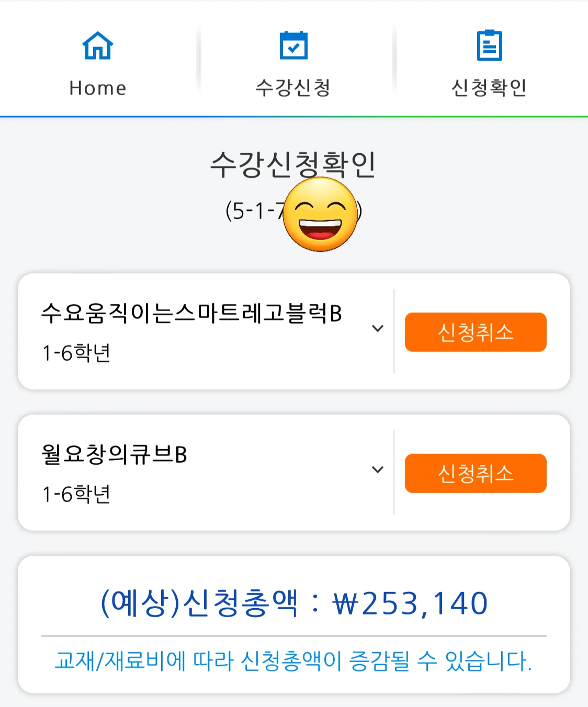Cancel the 월요창의큐브B registration with 신청취소
Image resolution: width=588 pixels, height=707 pixels.
(476, 473)
